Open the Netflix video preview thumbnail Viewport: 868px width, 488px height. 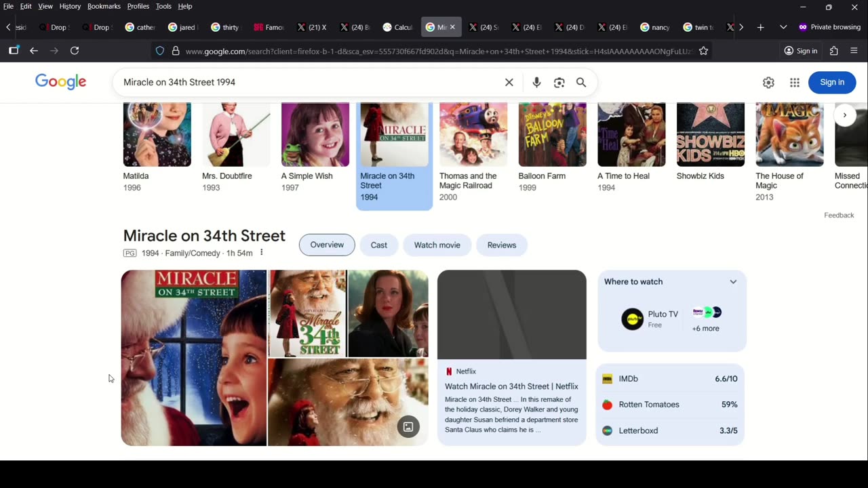pos(512,314)
